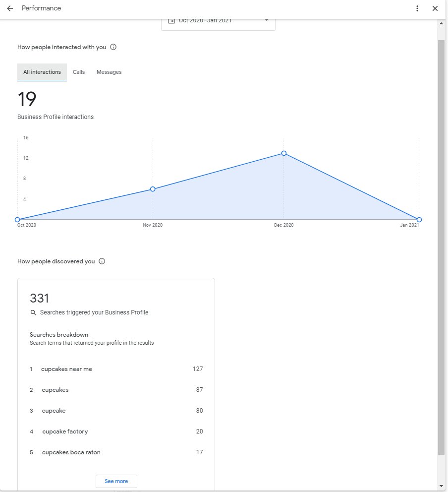
Task: Switch to the Calls tab
Action: (79, 72)
